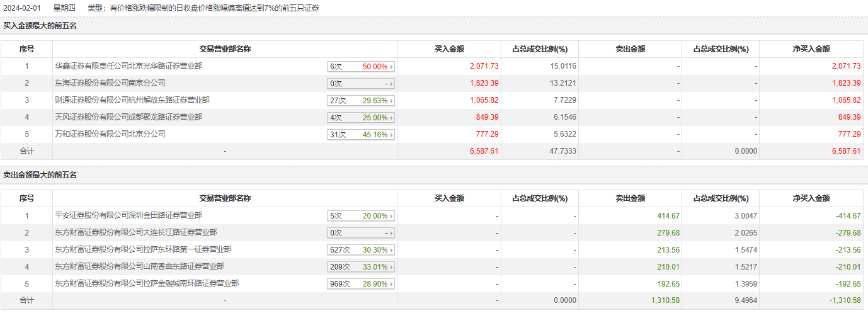Click total percentage 47.7333
This screenshot has height=313, width=868.
[563, 151]
